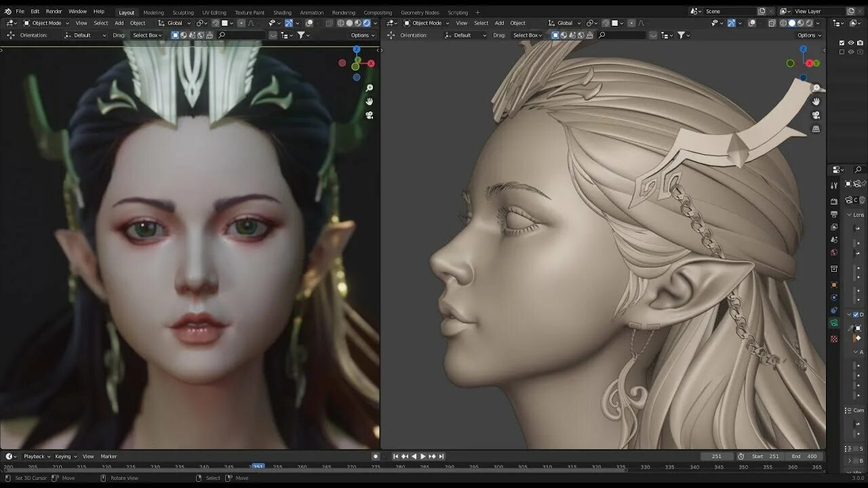Expand Select Box drag dropdown, left viewport

point(147,35)
